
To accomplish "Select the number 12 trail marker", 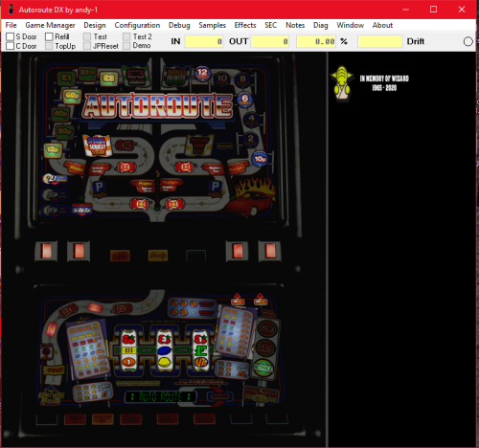I will click(x=202, y=73).
